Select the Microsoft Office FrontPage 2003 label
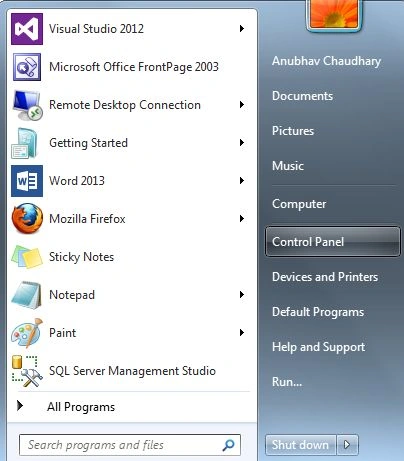Image resolution: width=404 pixels, height=461 pixels. tap(134, 67)
